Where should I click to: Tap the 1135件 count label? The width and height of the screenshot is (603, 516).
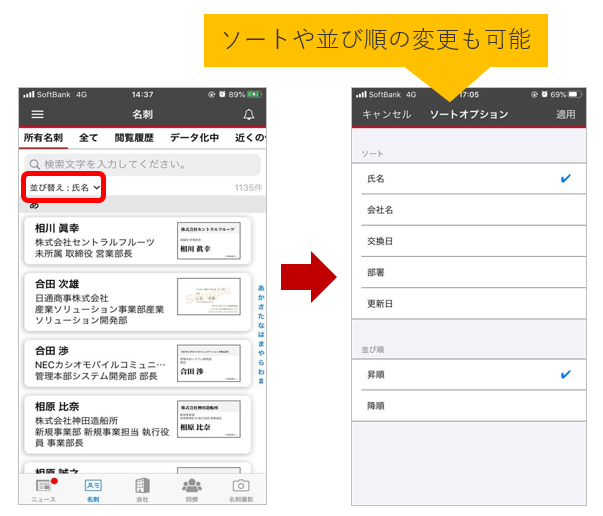tap(248, 188)
